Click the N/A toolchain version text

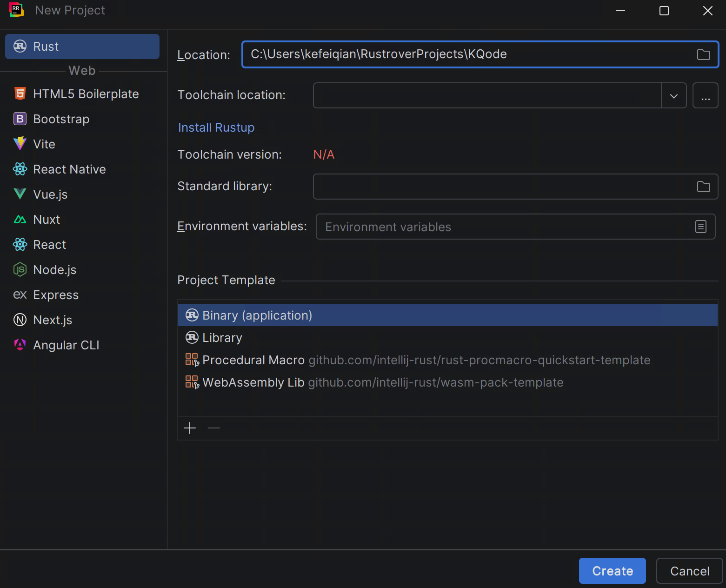point(324,154)
